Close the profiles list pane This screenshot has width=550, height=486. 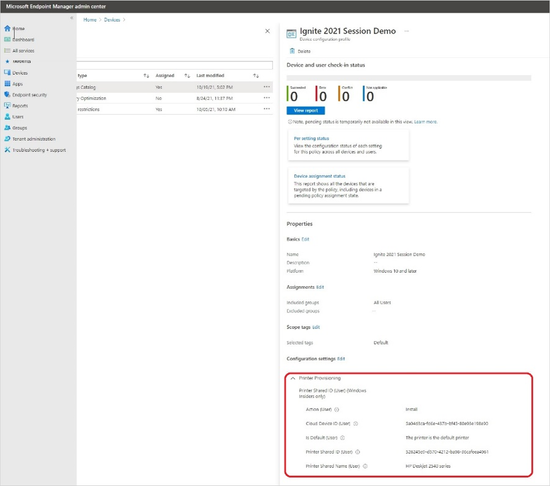[x=267, y=31]
